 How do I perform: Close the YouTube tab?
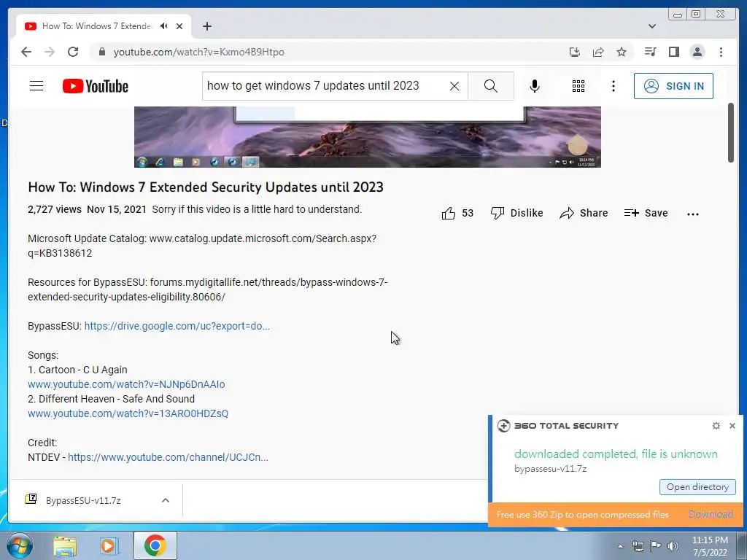[179, 26]
